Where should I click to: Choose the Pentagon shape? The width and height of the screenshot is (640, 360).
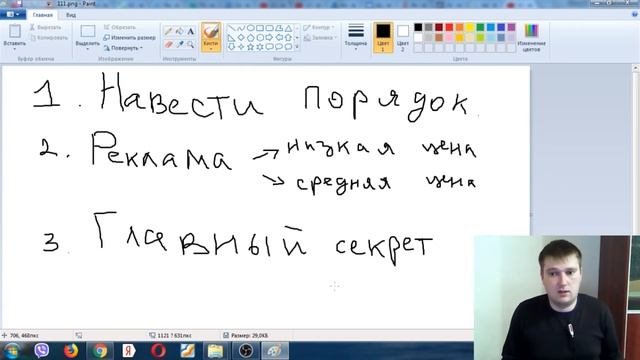click(x=250, y=38)
